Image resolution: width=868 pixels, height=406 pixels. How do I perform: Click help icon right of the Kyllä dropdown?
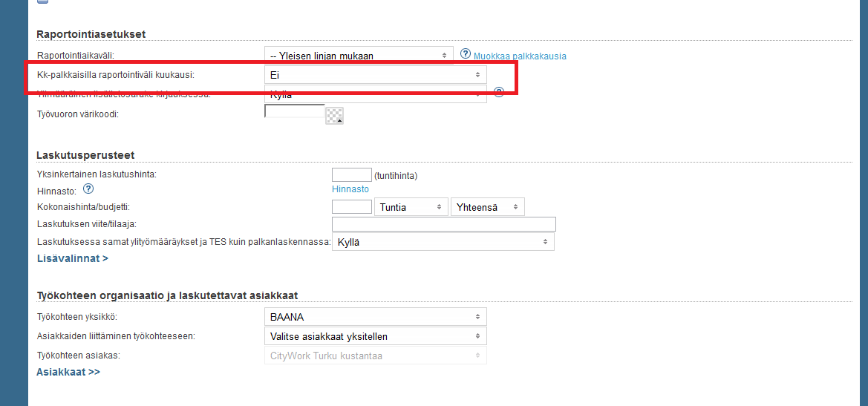[x=499, y=92]
